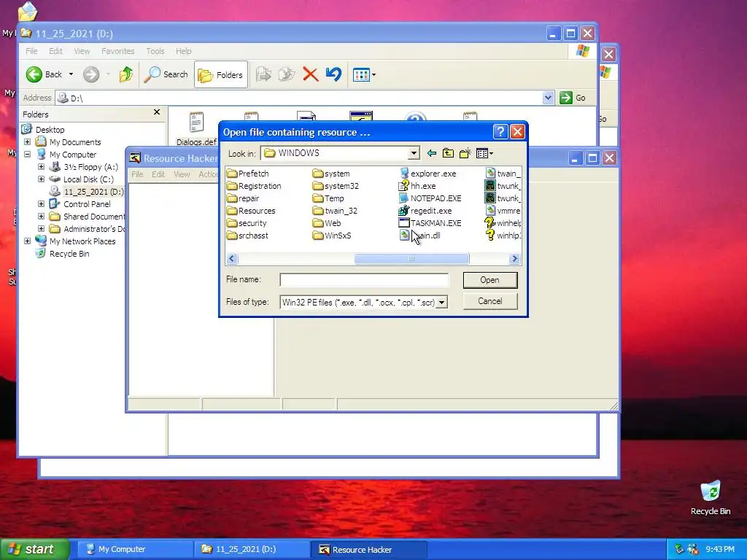Select NOTEPAD.EXE file
Image resolution: width=747 pixels, height=560 pixels.
click(x=430, y=198)
